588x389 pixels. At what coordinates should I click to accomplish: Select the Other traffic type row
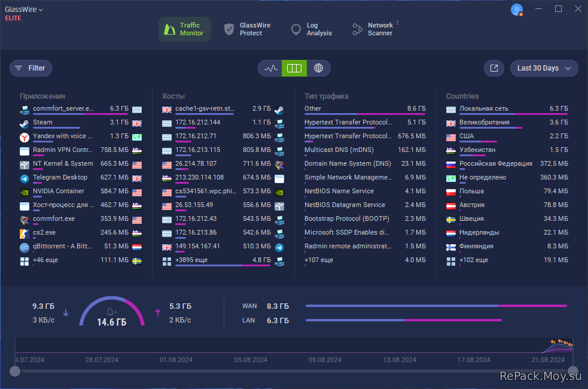(365, 110)
